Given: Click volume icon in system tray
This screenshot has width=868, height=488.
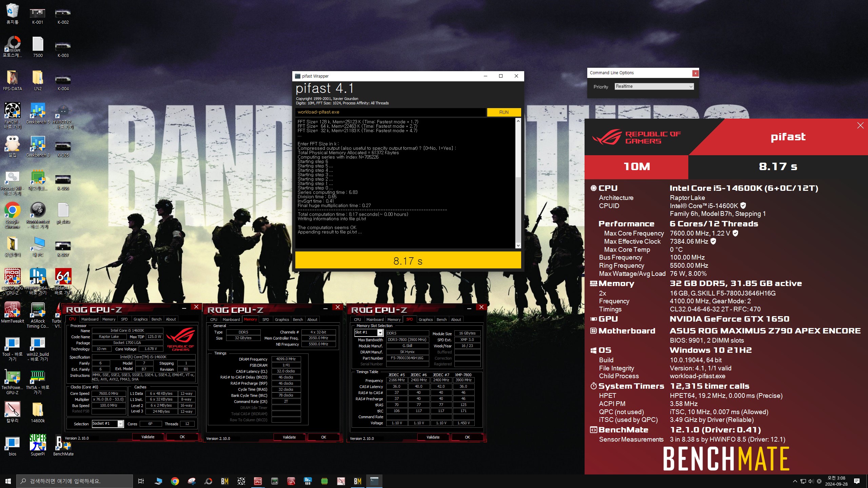Looking at the screenshot, I should pyautogui.click(x=811, y=481).
